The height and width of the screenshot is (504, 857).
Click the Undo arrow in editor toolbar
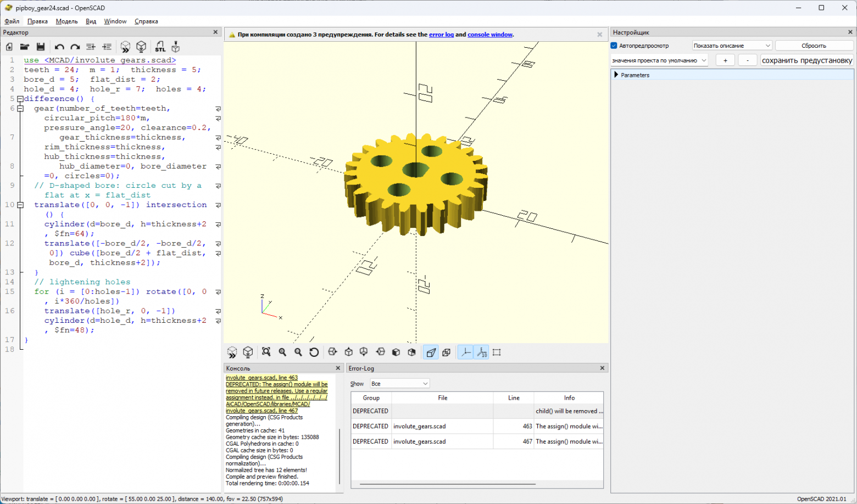[59, 47]
